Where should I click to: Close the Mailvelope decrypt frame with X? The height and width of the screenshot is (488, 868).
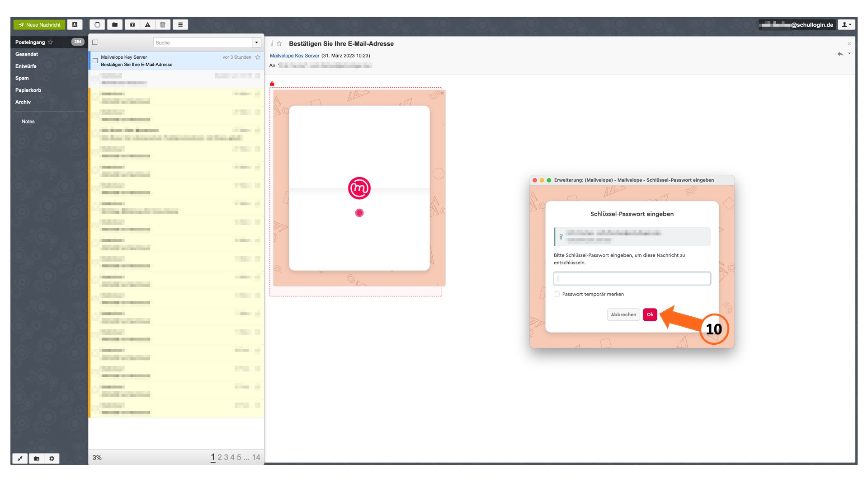tap(442, 93)
